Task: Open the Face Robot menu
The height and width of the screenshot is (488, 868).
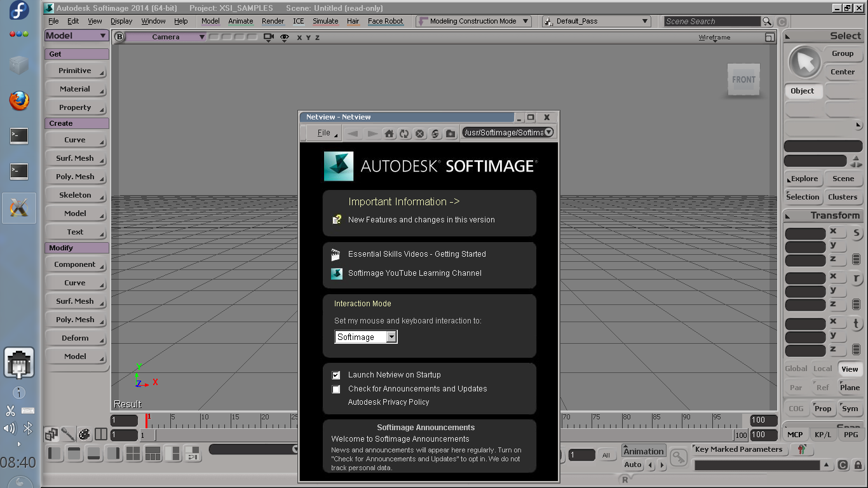Action: (386, 21)
